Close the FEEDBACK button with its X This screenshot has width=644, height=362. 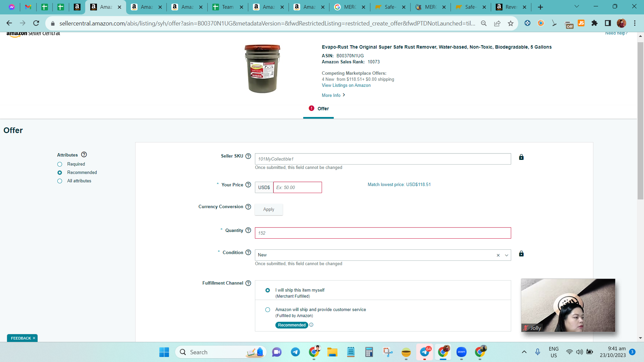coord(34,338)
